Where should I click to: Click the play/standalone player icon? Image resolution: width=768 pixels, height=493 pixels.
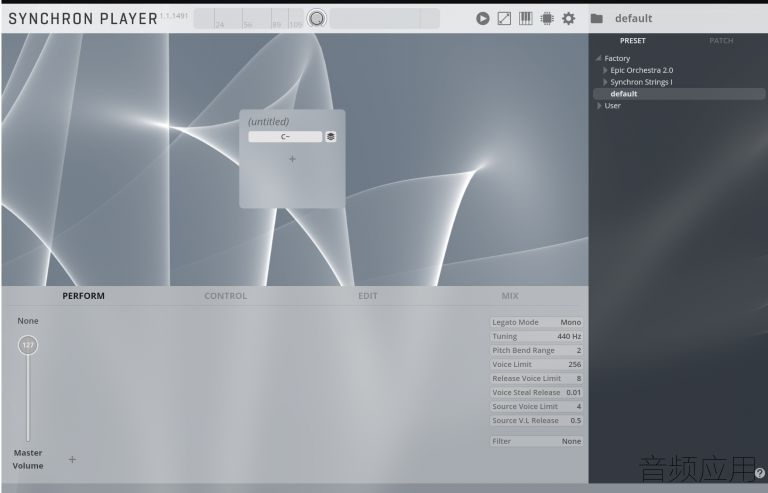482,19
